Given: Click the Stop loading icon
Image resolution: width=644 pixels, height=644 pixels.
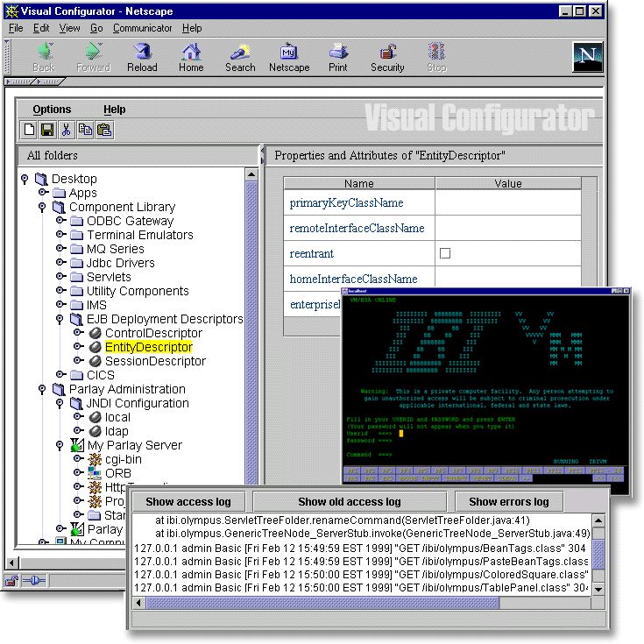Looking at the screenshot, I should click(x=436, y=53).
